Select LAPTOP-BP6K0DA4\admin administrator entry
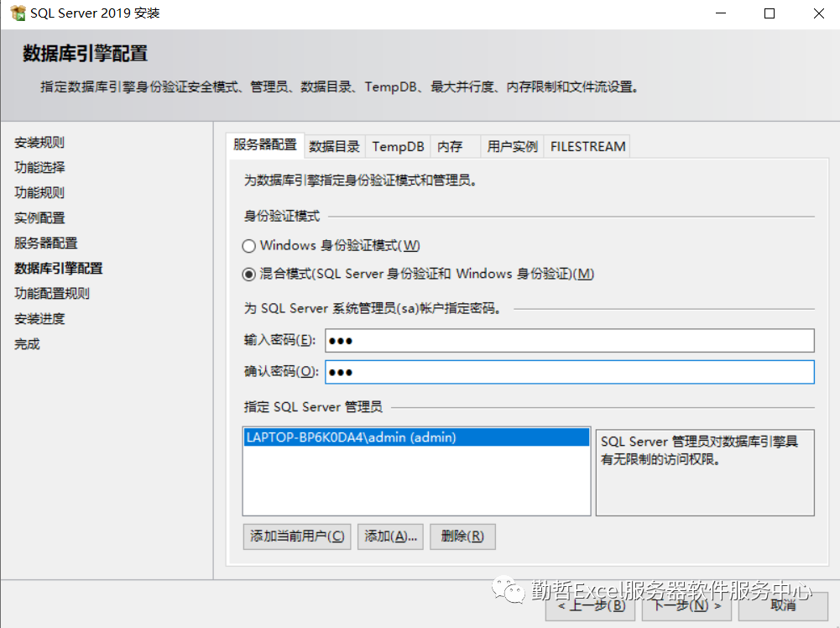Screen dimensions: 840x628 pyautogui.click(x=417, y=437)
